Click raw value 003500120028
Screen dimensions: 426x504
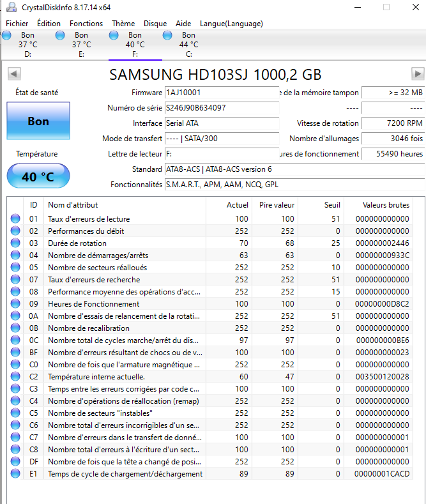tap(383, 377)
